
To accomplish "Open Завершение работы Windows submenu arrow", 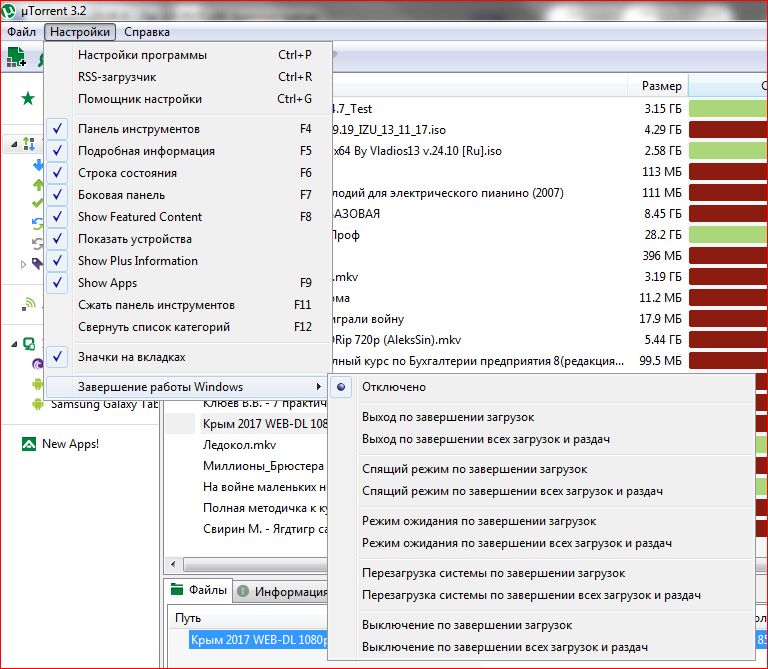I will click(319, 387).
